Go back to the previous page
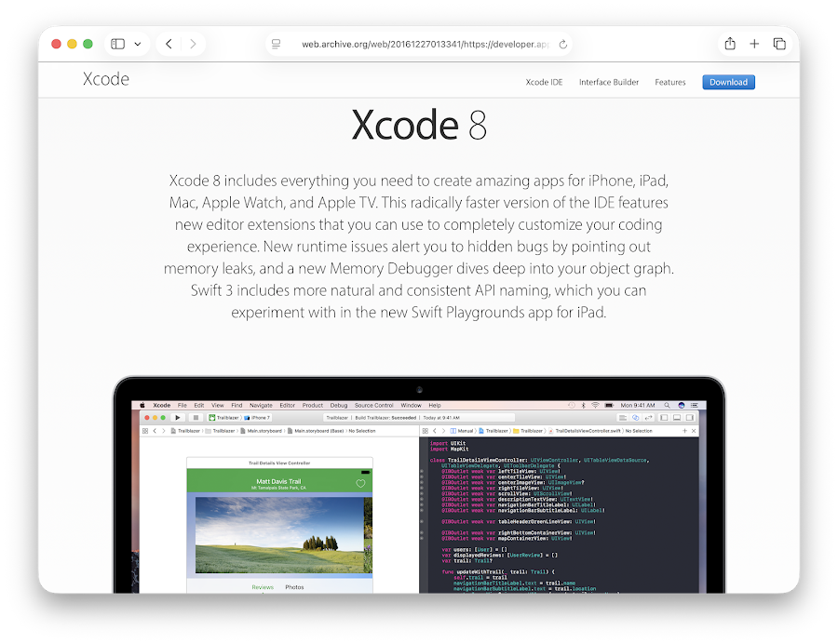The image size is (838, 644). [x=169, y=44]
